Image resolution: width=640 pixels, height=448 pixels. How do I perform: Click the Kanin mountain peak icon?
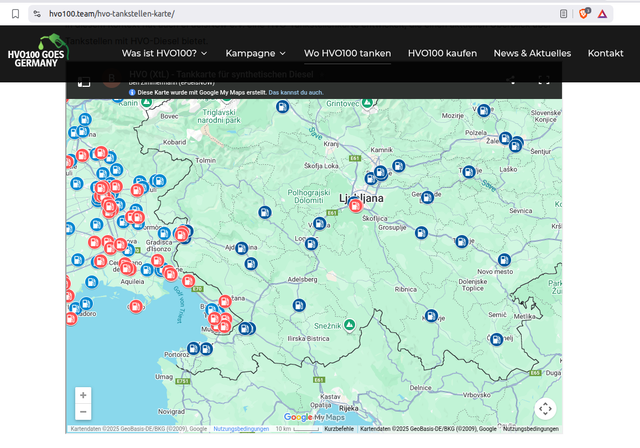click(x=147, y=102)
